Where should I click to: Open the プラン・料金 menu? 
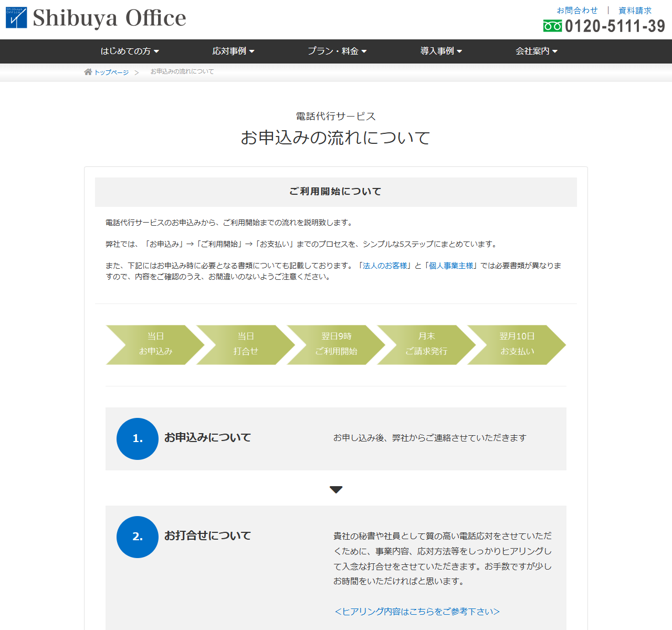click(x=337, y=51)
